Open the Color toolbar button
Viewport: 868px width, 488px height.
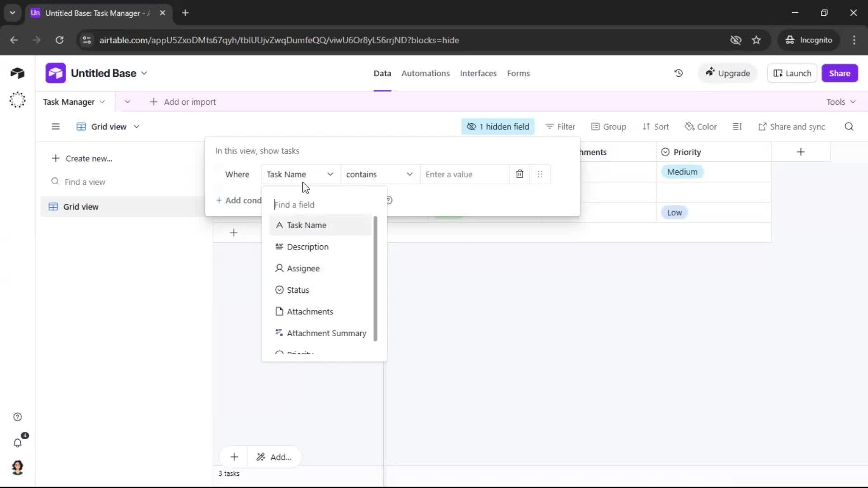click(x=701, y=127)
